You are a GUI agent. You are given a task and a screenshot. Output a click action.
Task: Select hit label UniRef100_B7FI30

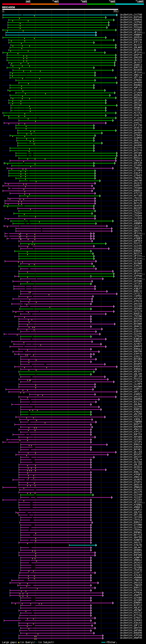click(x=131, y=42)
